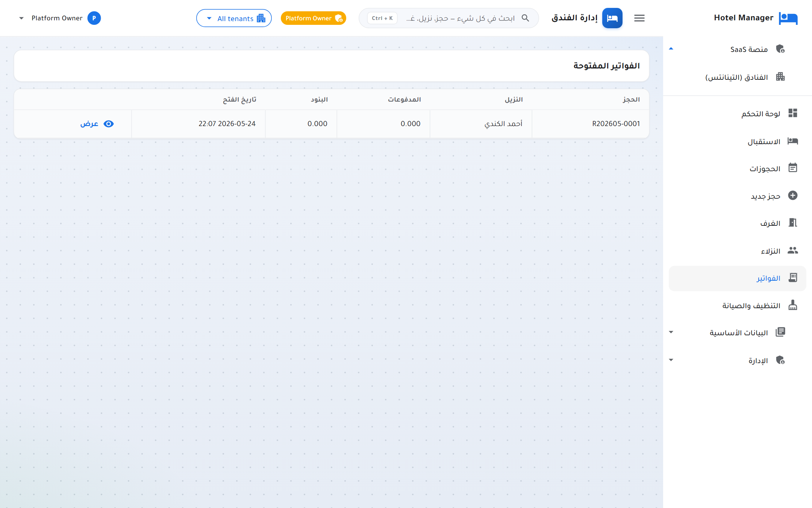The image size is (812, 508).
Task: Click the new reservation plus icon
Action: tap(792, 196)
